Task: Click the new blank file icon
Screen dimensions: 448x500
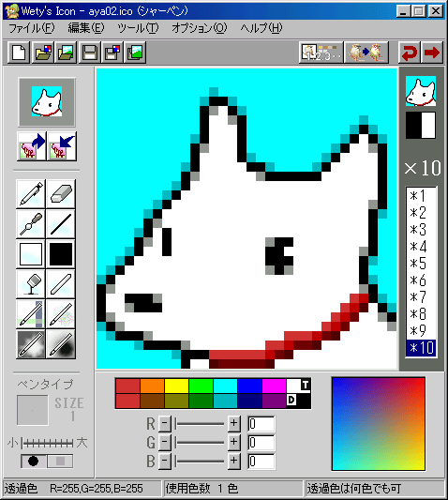Action: click(x=19, y=53)
